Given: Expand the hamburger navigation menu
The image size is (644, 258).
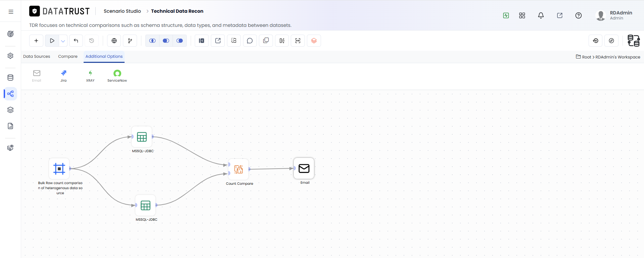Looking at the screenshot, I should pyautogui.click(x=11, y=12).
